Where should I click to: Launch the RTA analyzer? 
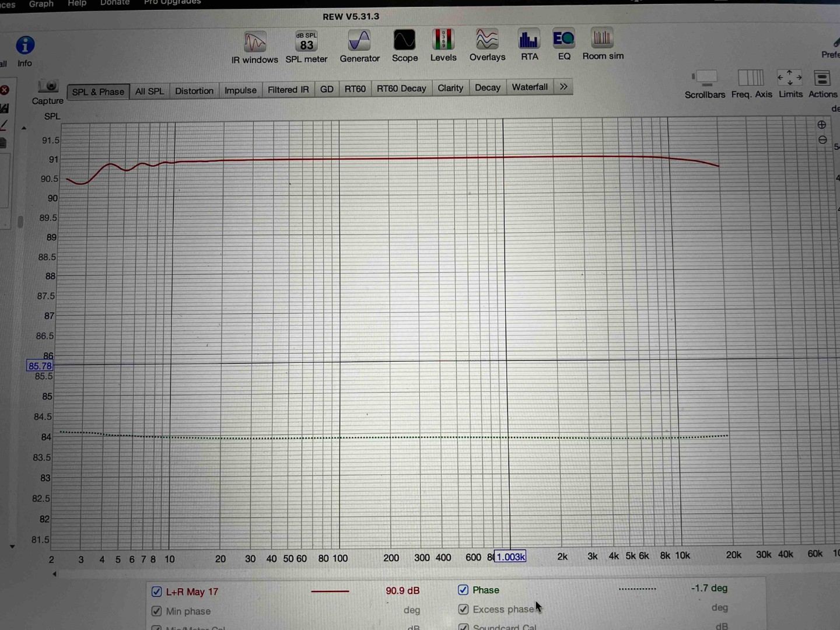tap(529, 40)
